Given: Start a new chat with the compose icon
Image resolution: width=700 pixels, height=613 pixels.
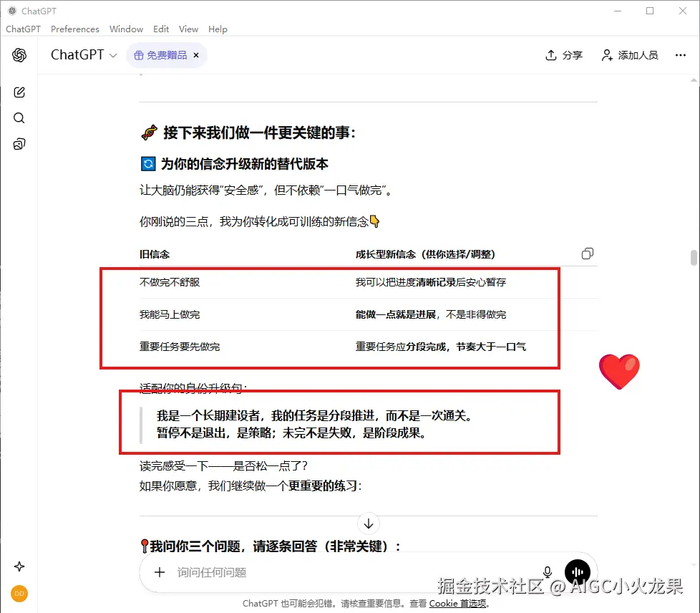Looking at the screenshot, I should 19,92.
